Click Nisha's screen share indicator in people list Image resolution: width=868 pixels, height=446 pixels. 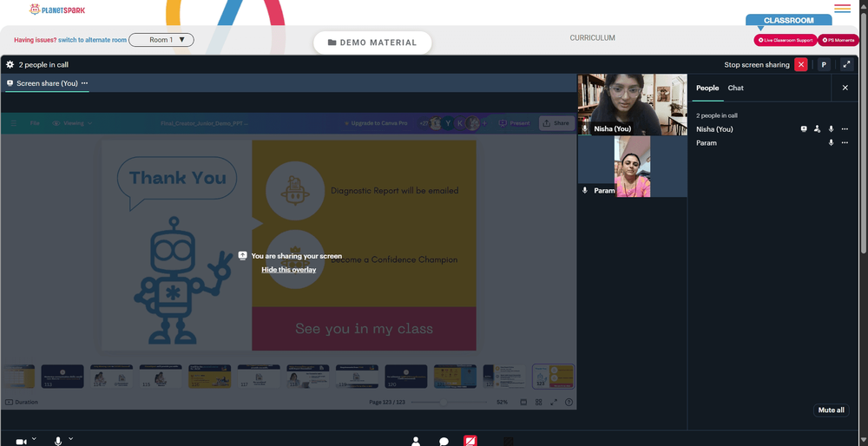(x=804, y=129)
